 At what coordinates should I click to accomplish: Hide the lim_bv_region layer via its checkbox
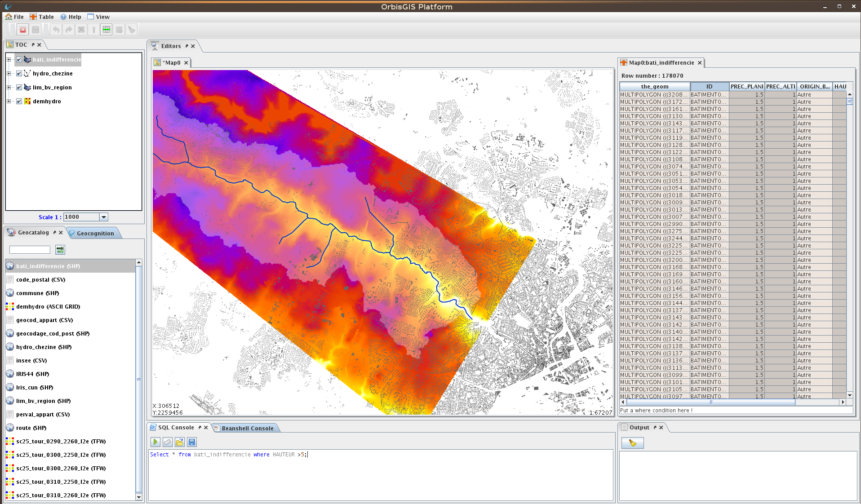[19, 87]
